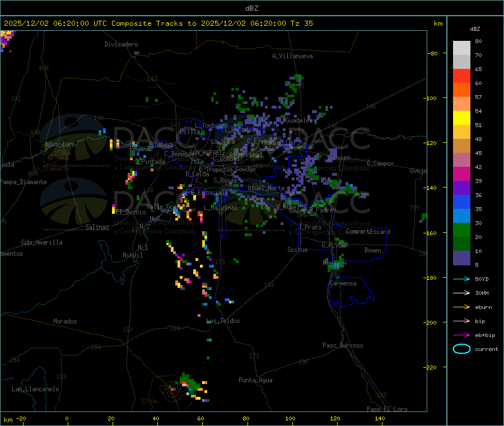Screen dimensions: 504x426
Task: Click the 'Divisadero' map label
Action: click(x=121, y=44)
